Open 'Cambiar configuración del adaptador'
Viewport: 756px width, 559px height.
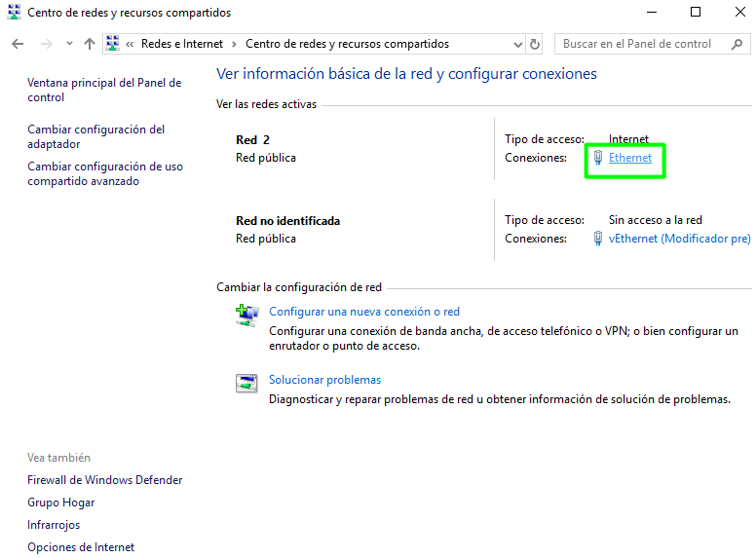point(95,136)
